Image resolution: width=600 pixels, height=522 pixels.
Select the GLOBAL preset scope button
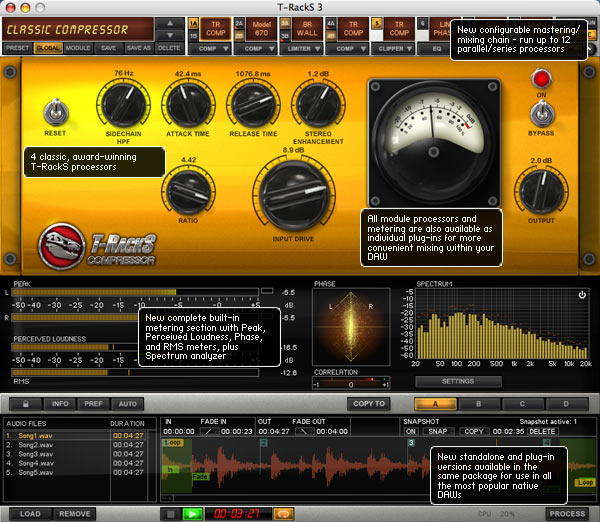(48, 48)
